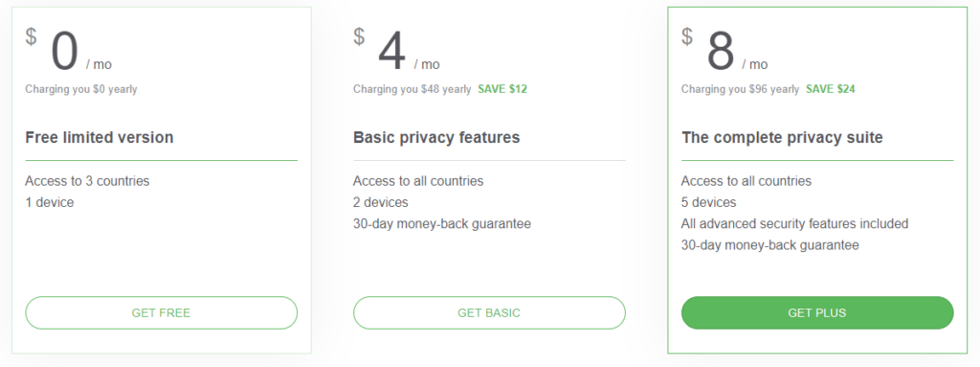Image resolution: width=980 pixels, height=367 pixels.
Task: Click All advanced security features included
Action: (794, 223)
